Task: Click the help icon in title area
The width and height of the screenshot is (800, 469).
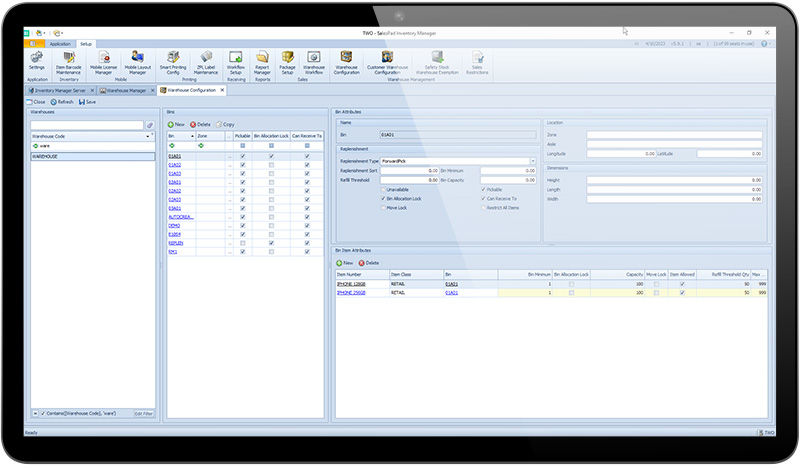Action: 764,44
